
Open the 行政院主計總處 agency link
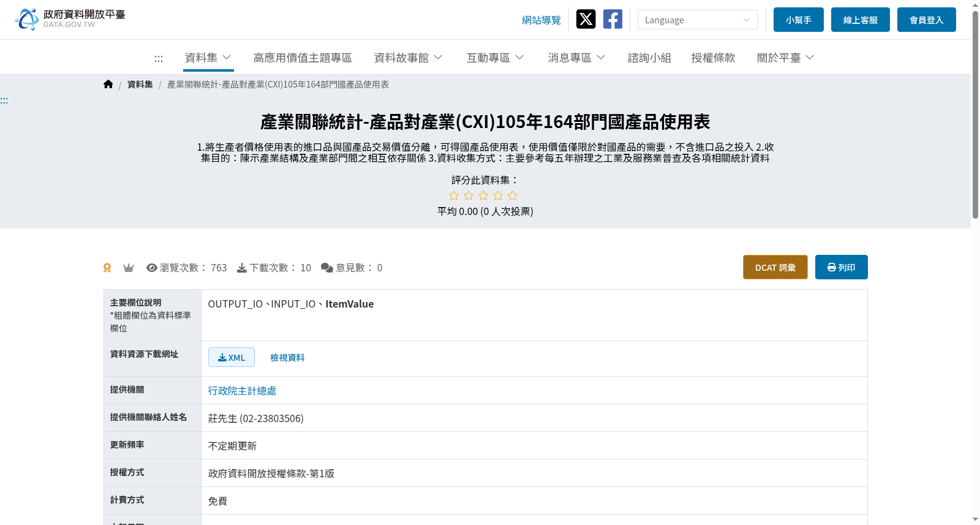tap(242, 390)
